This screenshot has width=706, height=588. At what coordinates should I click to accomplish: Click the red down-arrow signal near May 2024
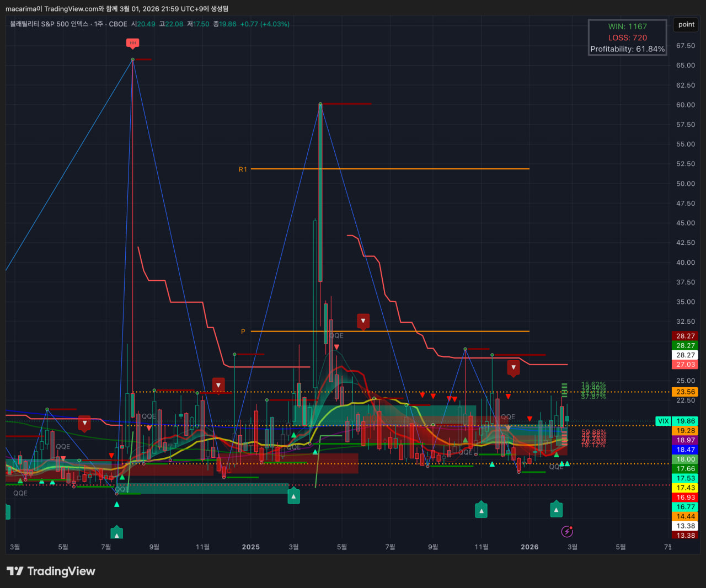point(84,424)
